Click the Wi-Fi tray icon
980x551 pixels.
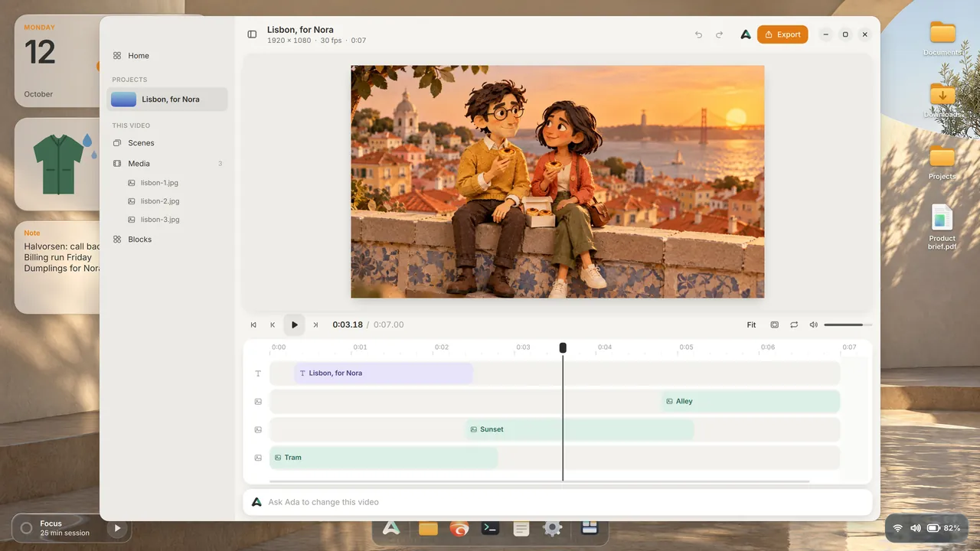tap(897, 528)
